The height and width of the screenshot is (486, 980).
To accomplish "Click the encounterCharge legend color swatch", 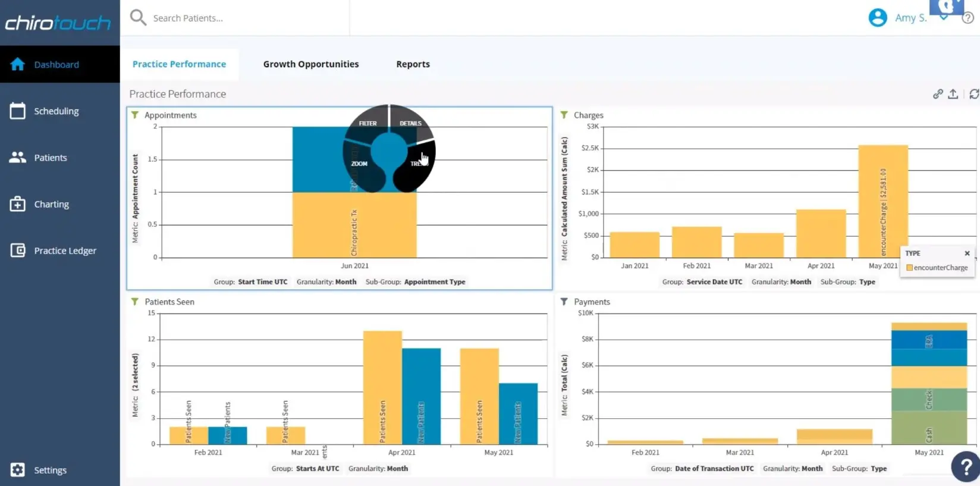I will [909, 268].
